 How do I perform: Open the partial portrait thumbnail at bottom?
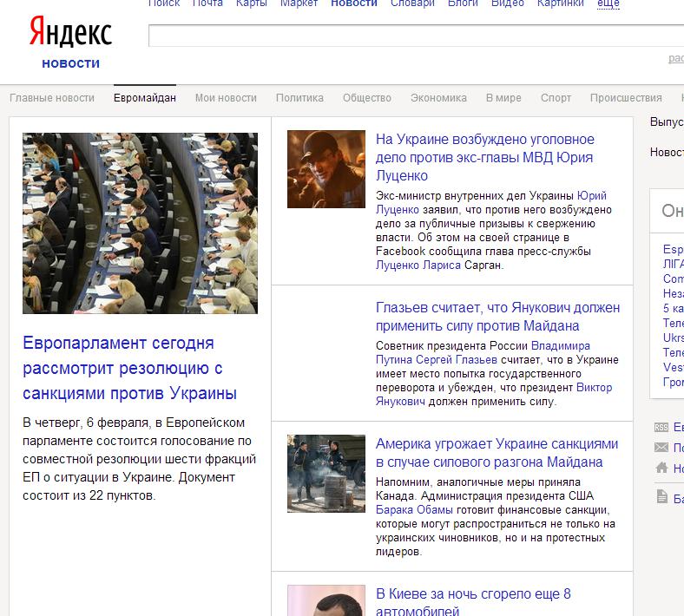pyautogui.click(x=326, y=600)
